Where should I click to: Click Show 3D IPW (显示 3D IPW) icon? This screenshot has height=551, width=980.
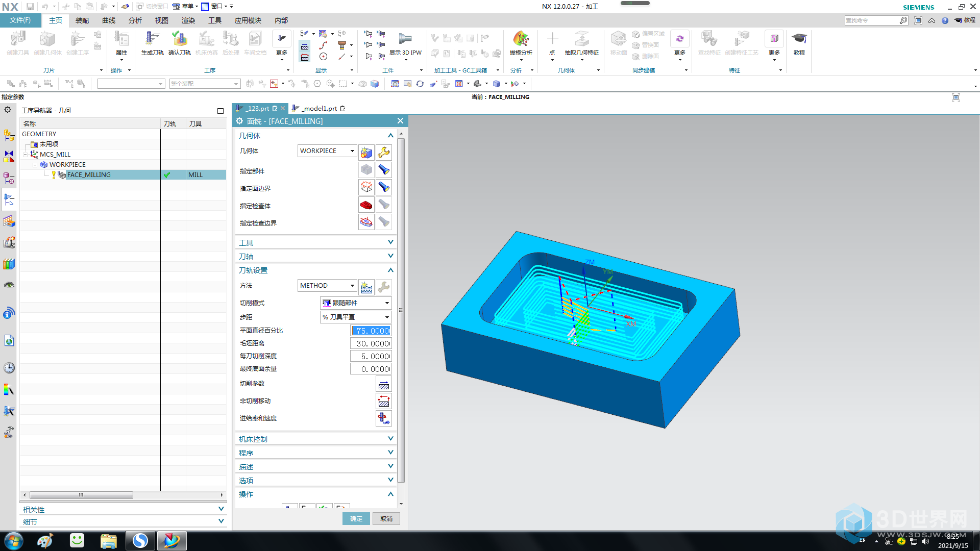coord(405,39)
